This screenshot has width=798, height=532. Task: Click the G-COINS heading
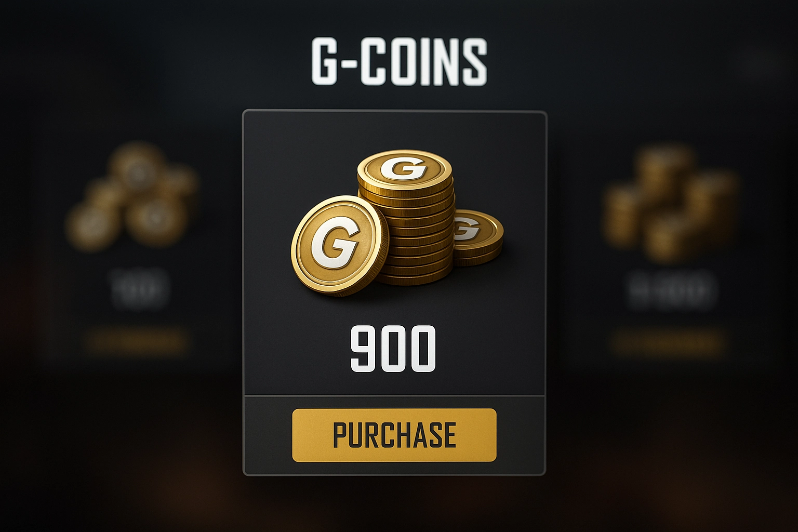coord(399,61)
